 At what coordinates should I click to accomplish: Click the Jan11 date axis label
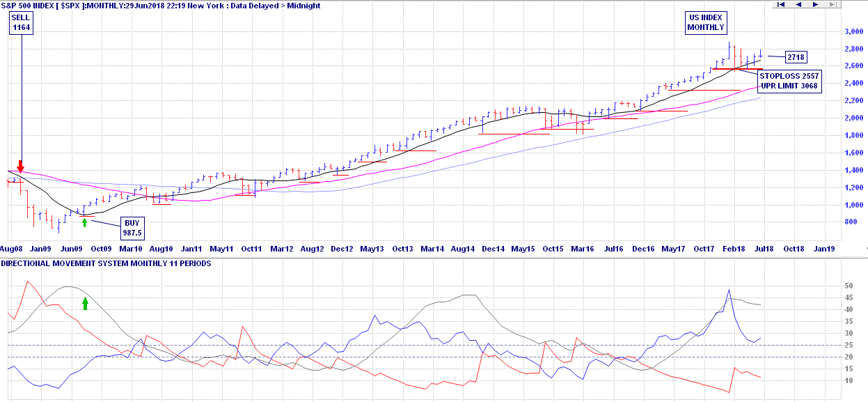click(x=191, y=249)
